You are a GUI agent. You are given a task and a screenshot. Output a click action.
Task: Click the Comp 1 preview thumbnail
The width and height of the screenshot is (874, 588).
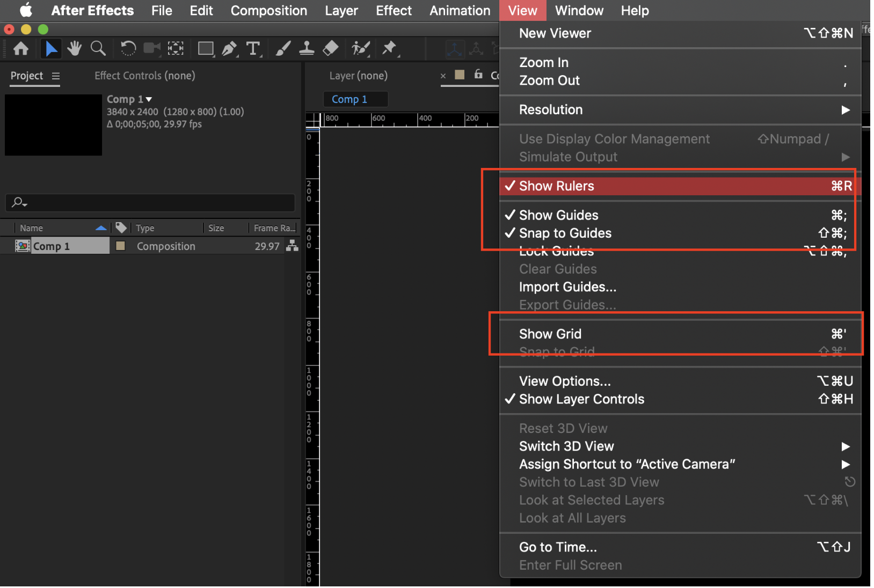(53, 125)
